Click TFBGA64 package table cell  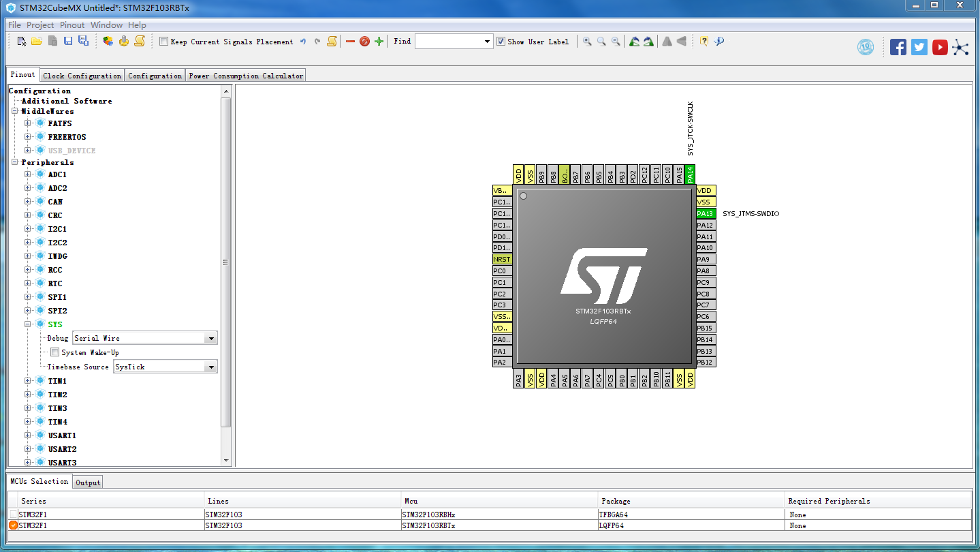pyautogui.click(x=690, y=515)
